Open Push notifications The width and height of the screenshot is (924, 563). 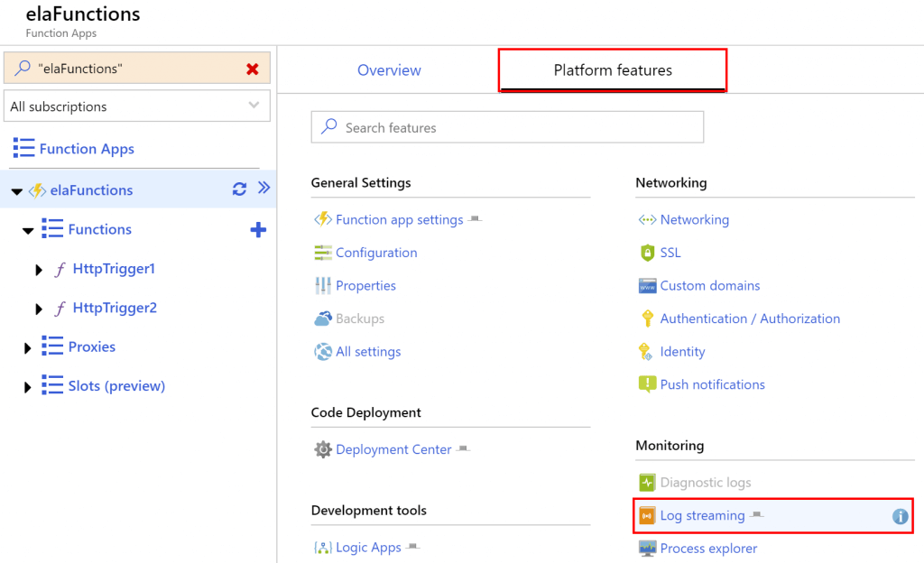713,384
